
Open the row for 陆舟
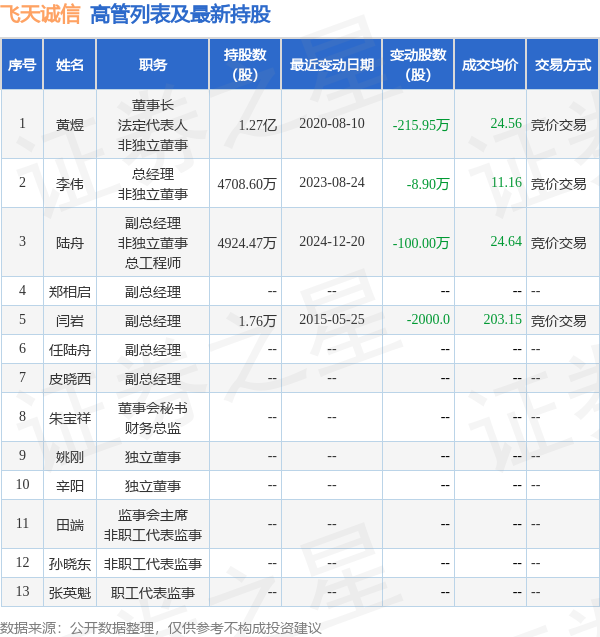click(70, 242)
